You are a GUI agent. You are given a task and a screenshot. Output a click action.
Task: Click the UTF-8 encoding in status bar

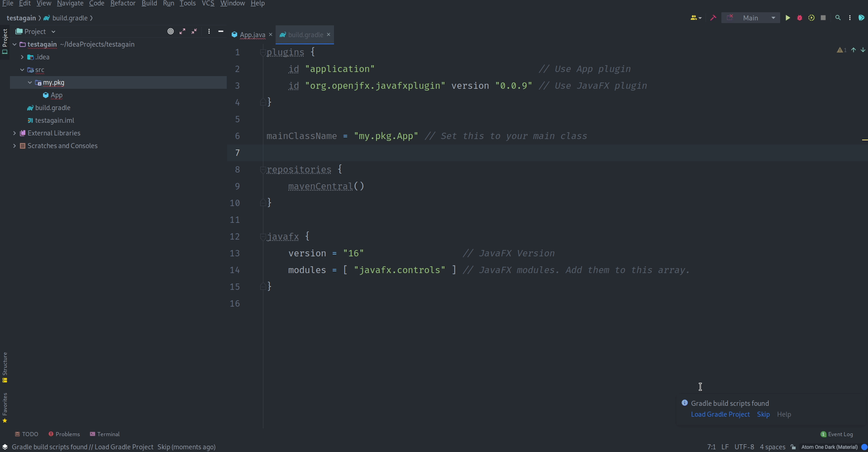(x=744, y=447)
